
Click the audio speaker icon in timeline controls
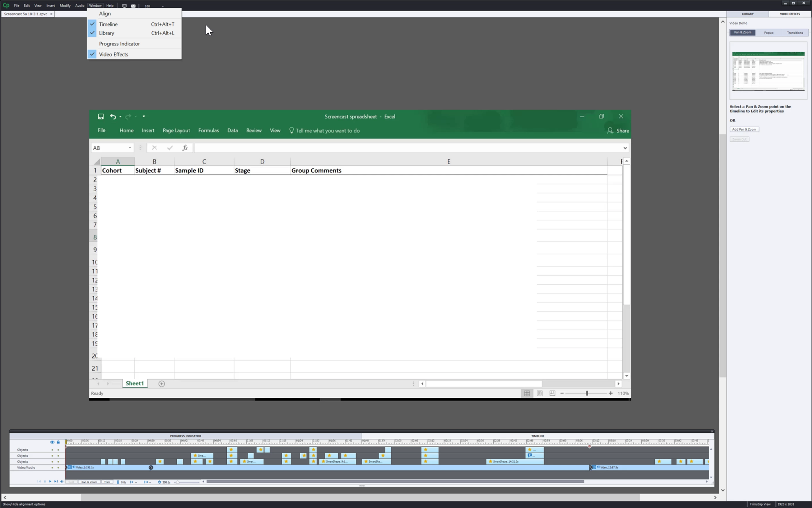tap(62, 482)
